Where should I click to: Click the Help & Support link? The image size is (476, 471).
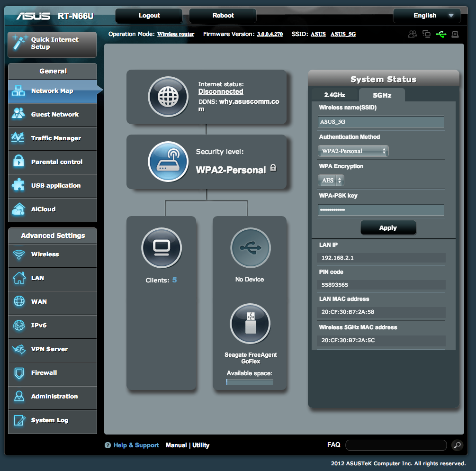click(x=136, y=445)
